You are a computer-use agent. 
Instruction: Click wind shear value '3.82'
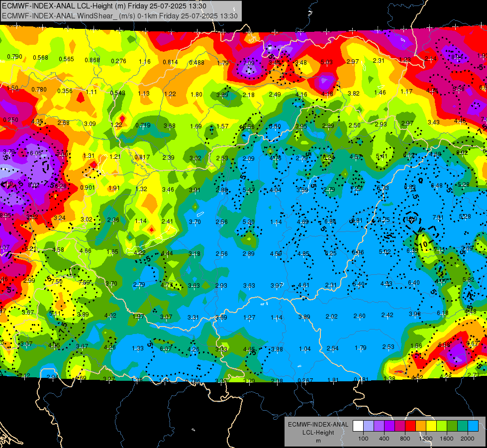coord(354,93)
